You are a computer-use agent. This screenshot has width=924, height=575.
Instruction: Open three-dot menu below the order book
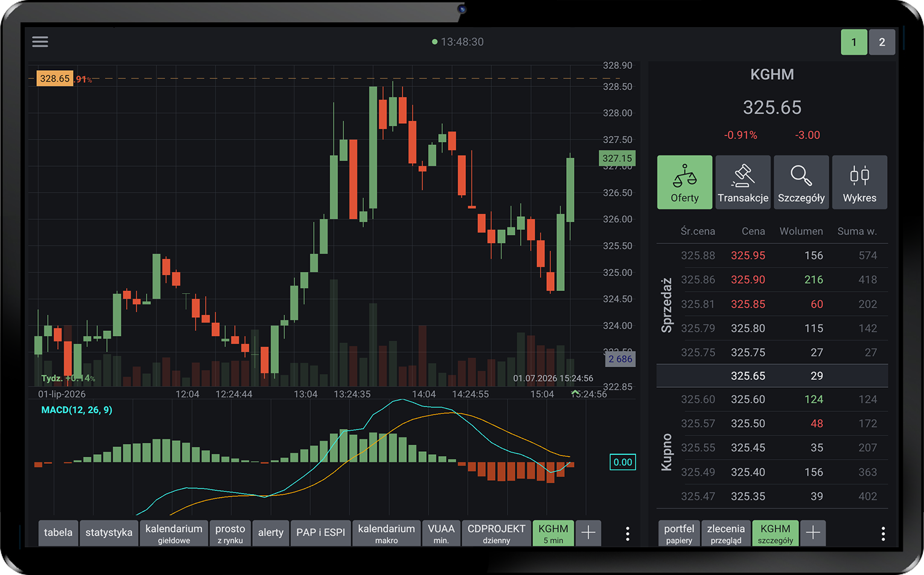click(883, 533)
